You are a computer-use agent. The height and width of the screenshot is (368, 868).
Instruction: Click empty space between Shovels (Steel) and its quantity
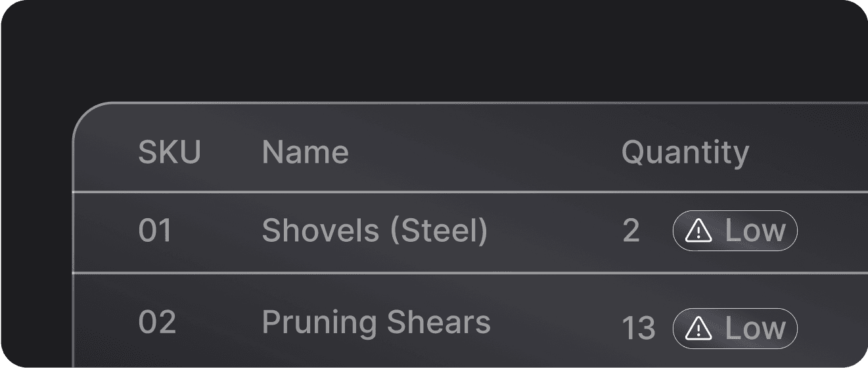555,231
